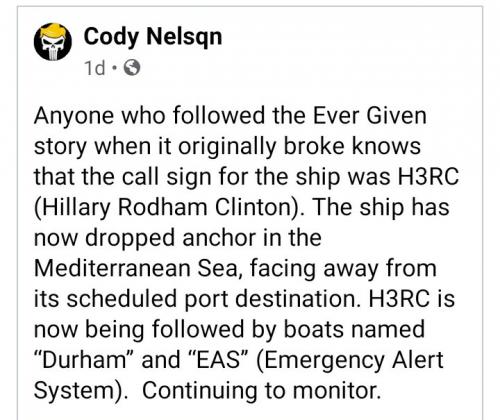Image resolution: width=500 pixels, height=420 pixels.
Task: Click the 1d post timestamp
Action: 94,68
